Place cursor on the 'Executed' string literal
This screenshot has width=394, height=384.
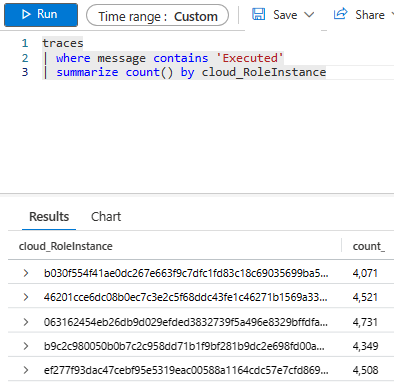[250, 58]
